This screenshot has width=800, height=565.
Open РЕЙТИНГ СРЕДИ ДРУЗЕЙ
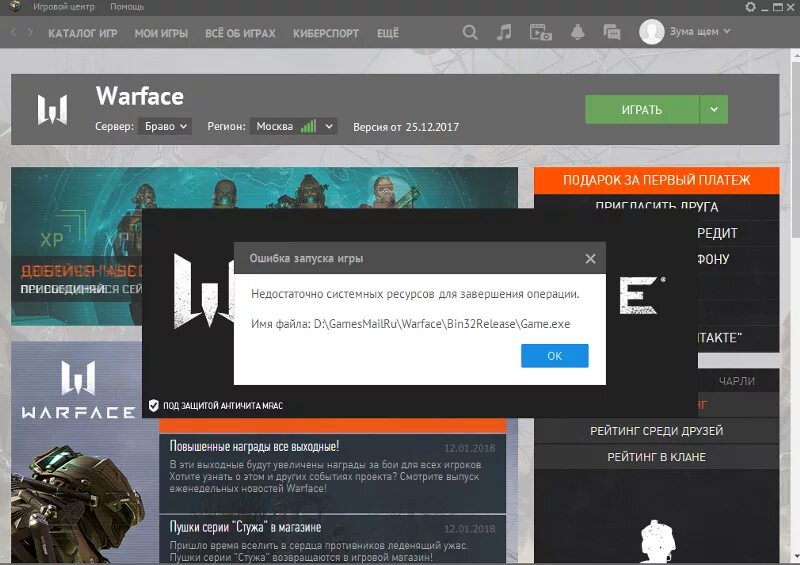coord(657,431)
